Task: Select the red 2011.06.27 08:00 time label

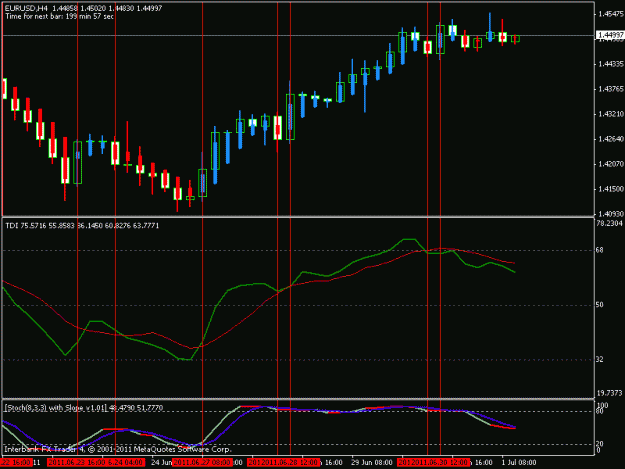Action: coord(202,463)
